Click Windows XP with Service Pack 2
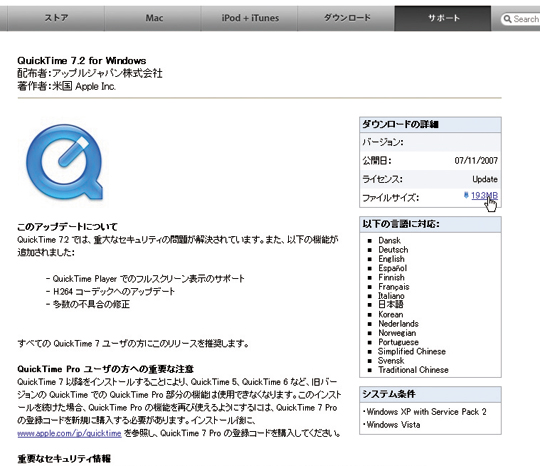540x466 pixels. pyautogui.click(x=426, y=412)
